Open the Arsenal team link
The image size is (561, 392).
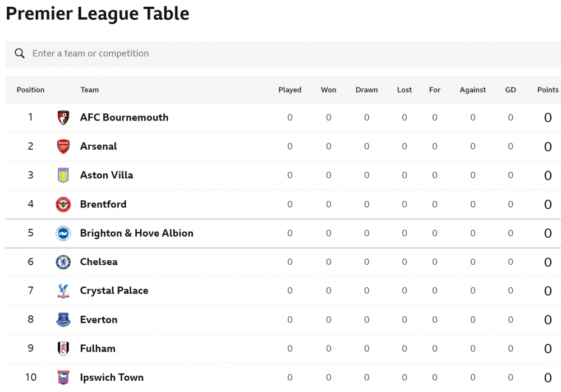(x=99, y=146)
